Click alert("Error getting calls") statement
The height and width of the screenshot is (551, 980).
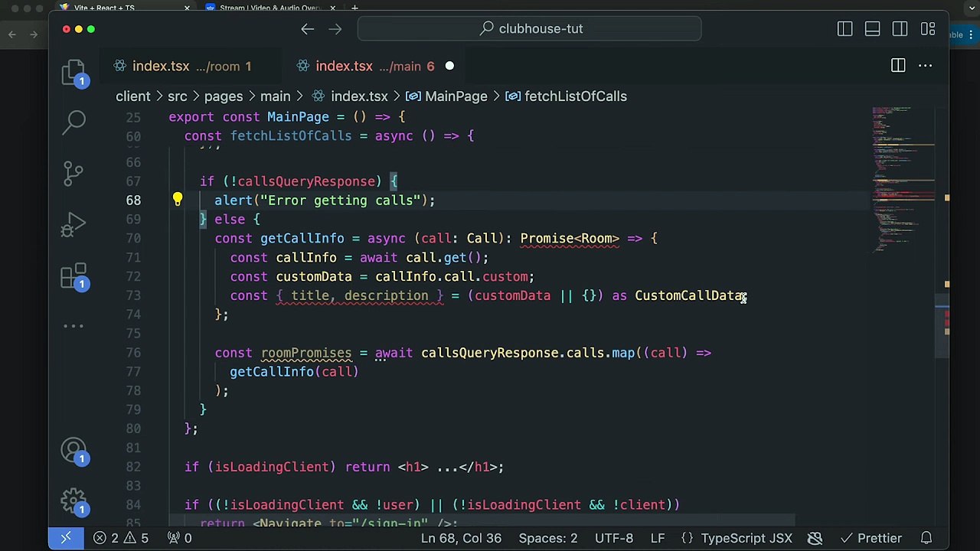point(325,201)
